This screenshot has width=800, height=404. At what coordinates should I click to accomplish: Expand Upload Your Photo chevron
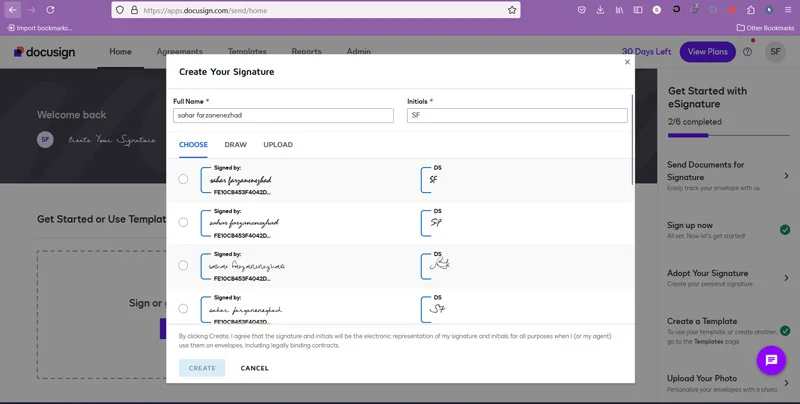click(786, 383)
